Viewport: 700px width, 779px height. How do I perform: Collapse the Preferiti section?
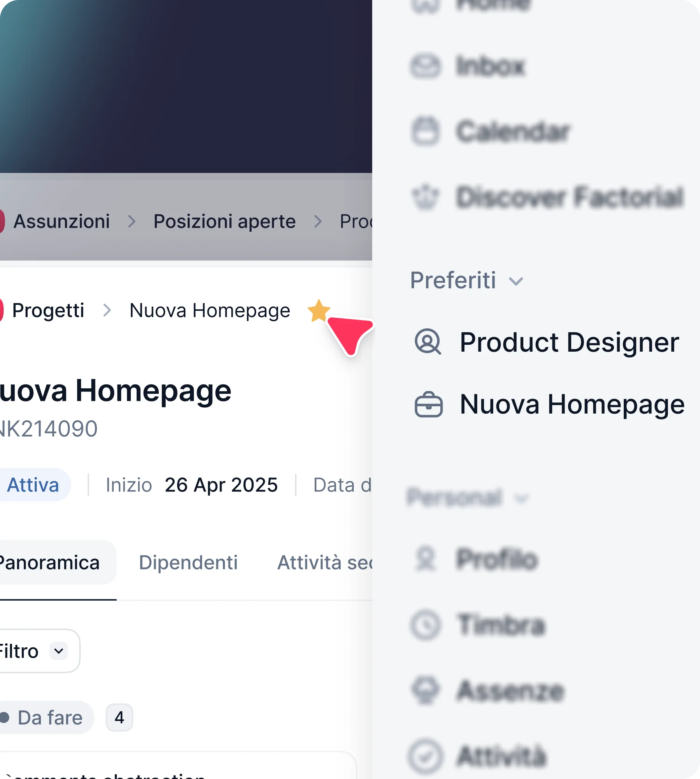click(516, 281)
